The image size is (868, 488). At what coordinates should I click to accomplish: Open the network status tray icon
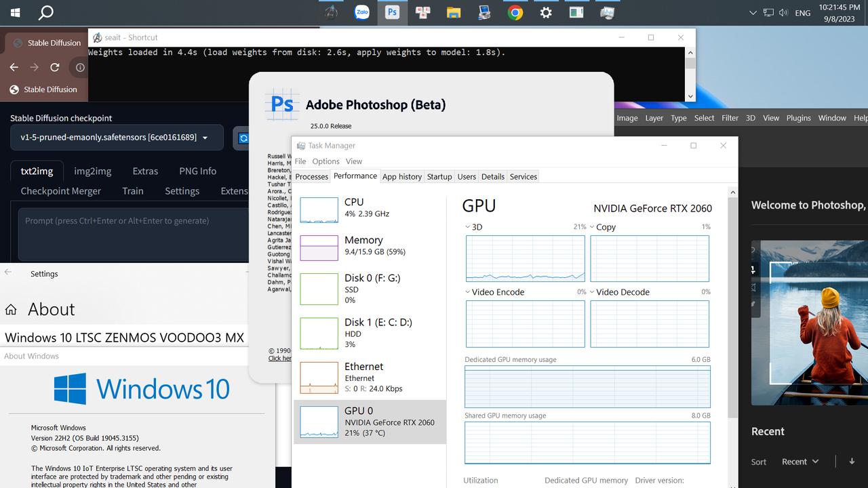click(x=768, y=13)
